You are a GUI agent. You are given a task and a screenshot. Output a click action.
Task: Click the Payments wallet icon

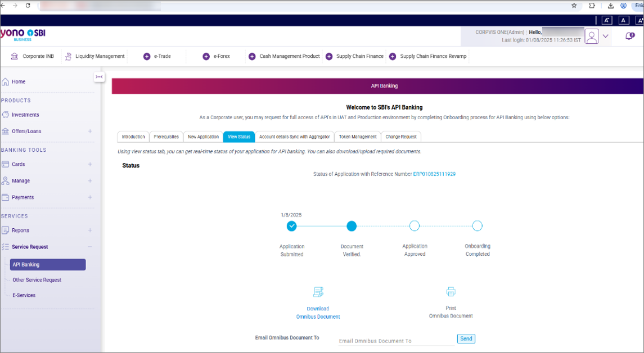click(5, 197)
